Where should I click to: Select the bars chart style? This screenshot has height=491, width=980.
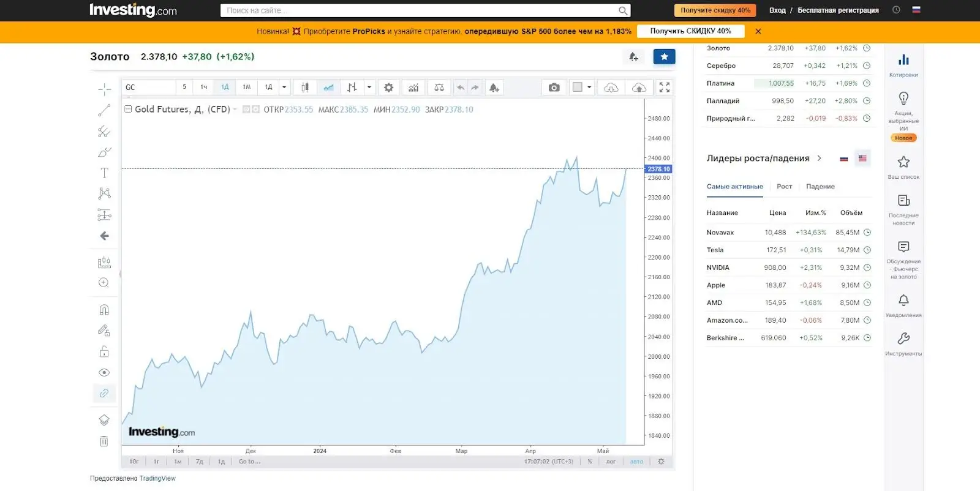[x=352, y=88]
